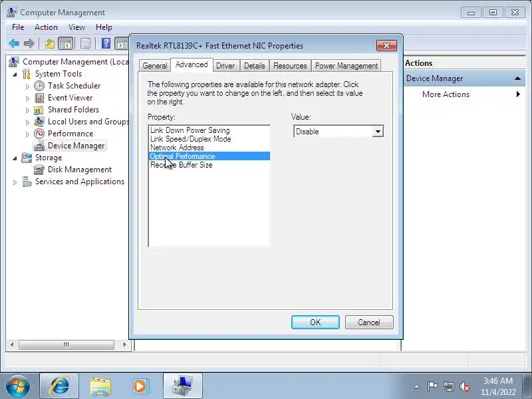Collapse the System Tools tree node
Viewport: 532px width, 399px height.
click(15, 74)
